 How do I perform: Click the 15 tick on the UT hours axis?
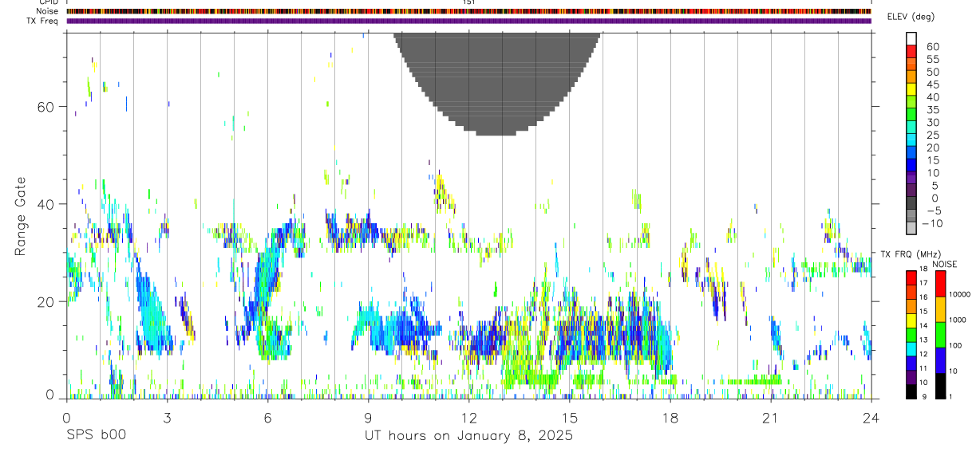pyautogui.click(x=569, y=418)
